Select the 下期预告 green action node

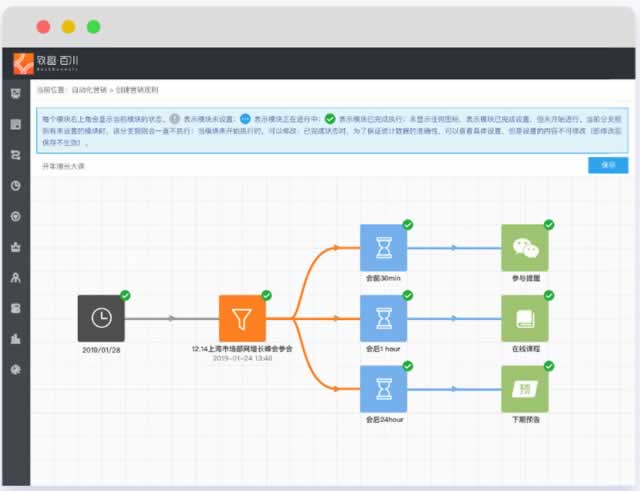tap(525, 390)
